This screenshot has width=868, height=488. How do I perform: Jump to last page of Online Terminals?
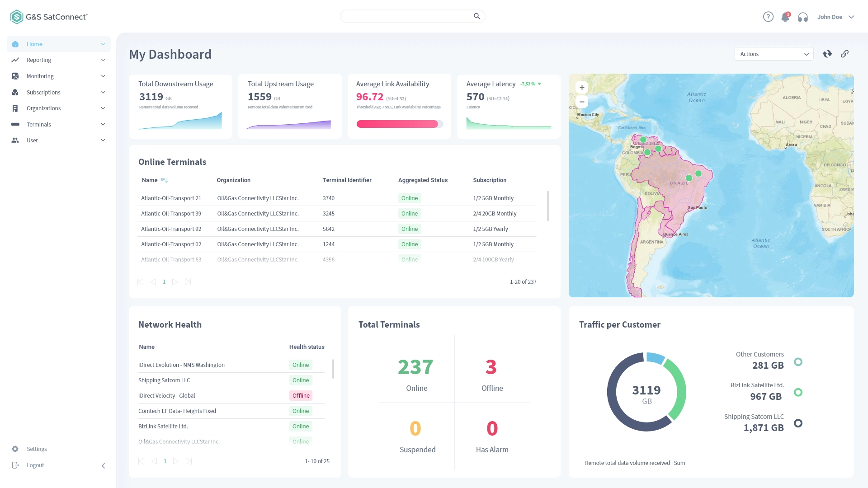tap(188, 282)
